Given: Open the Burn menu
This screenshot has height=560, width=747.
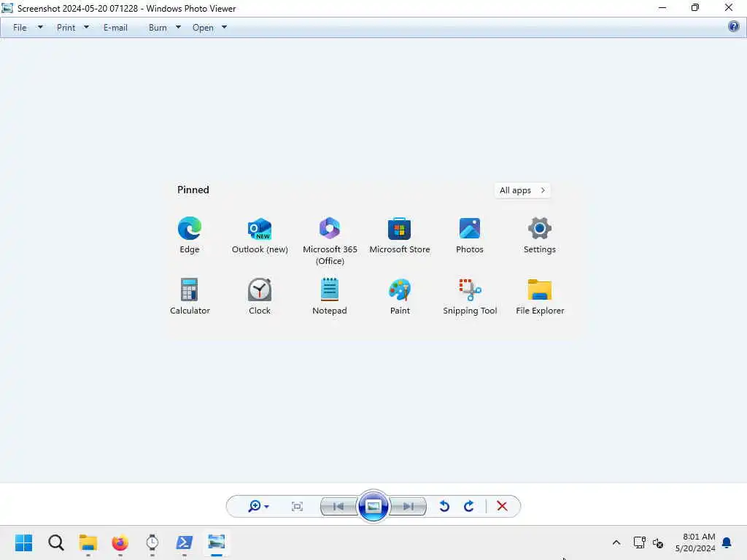Looking at the screenshot, I should coord(158,28).
